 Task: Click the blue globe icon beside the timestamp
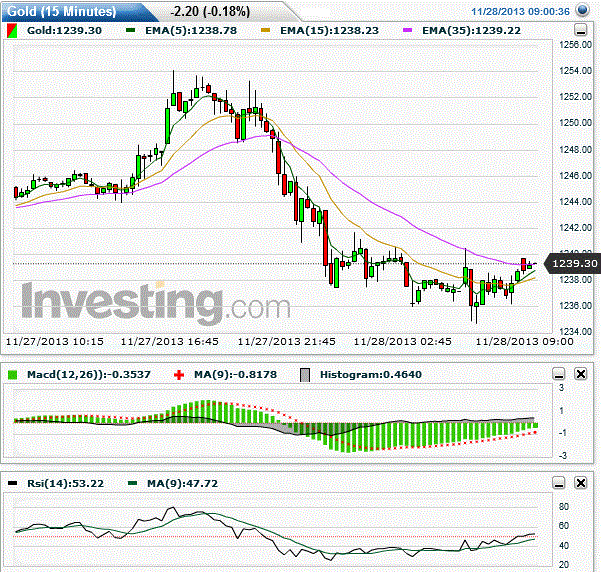click(x=583, y=11)
